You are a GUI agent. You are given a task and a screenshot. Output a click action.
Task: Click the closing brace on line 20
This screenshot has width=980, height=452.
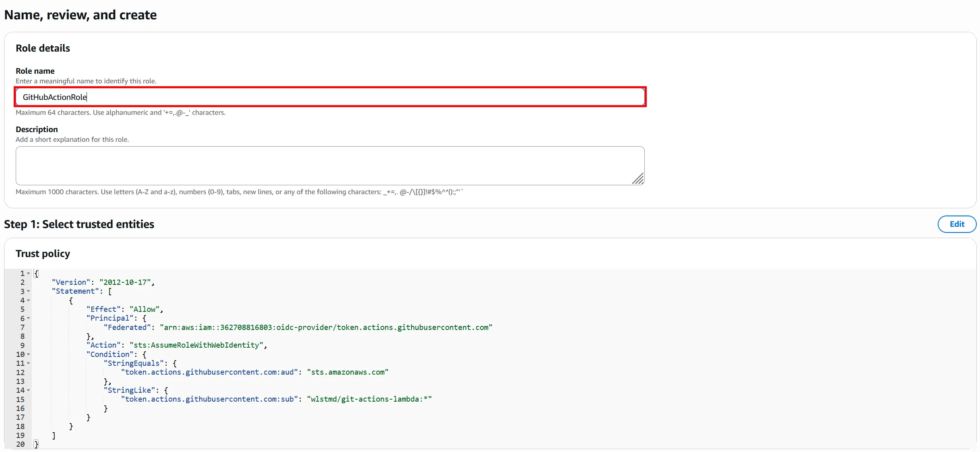pyautogui.click(x=36, y=444)
